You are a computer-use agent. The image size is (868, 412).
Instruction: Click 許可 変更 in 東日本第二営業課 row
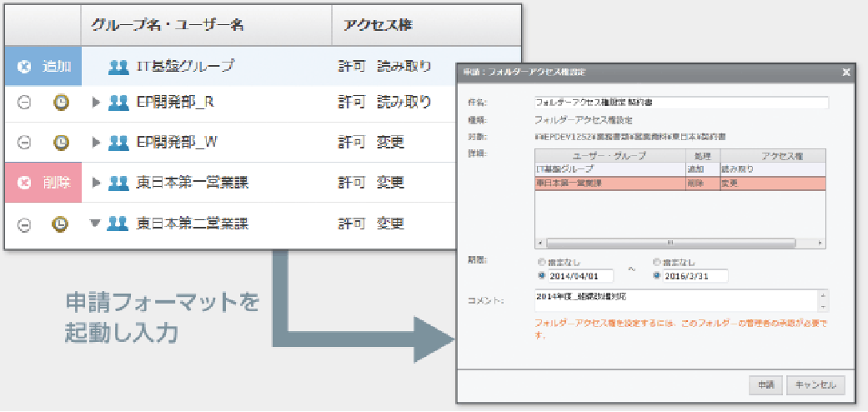tap(371, 224)
